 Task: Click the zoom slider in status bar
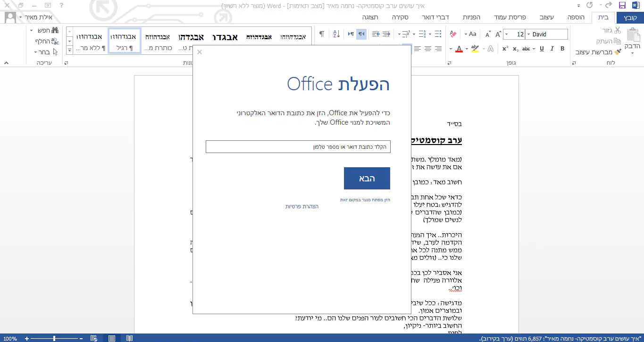55,338
